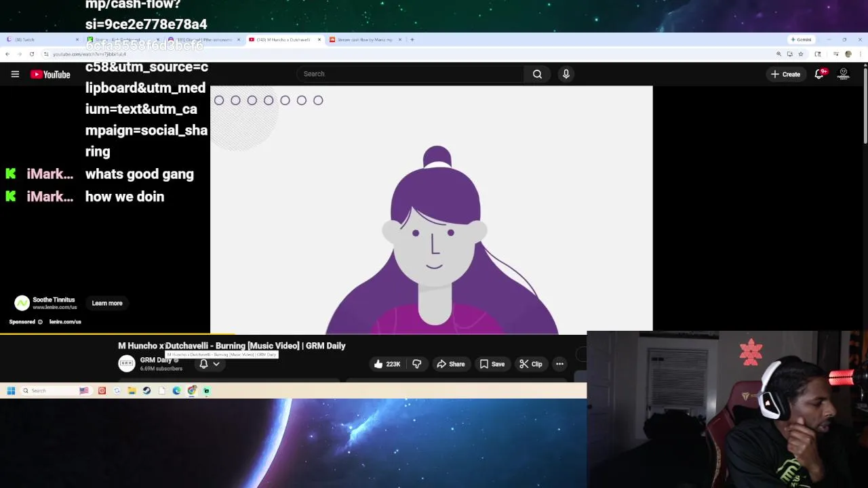Focus the YouTube search field
Viewport: 868px width, 488px height.
click(x=410, y=74)
